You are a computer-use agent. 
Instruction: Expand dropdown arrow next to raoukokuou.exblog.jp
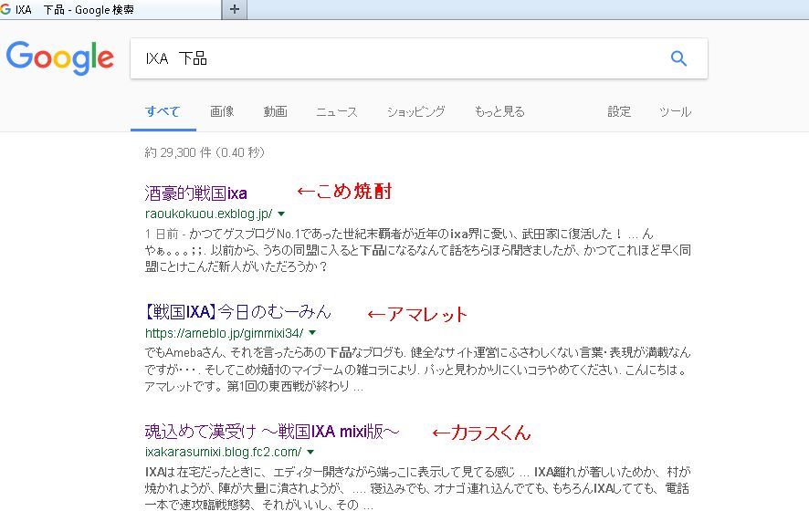(281, 214)
